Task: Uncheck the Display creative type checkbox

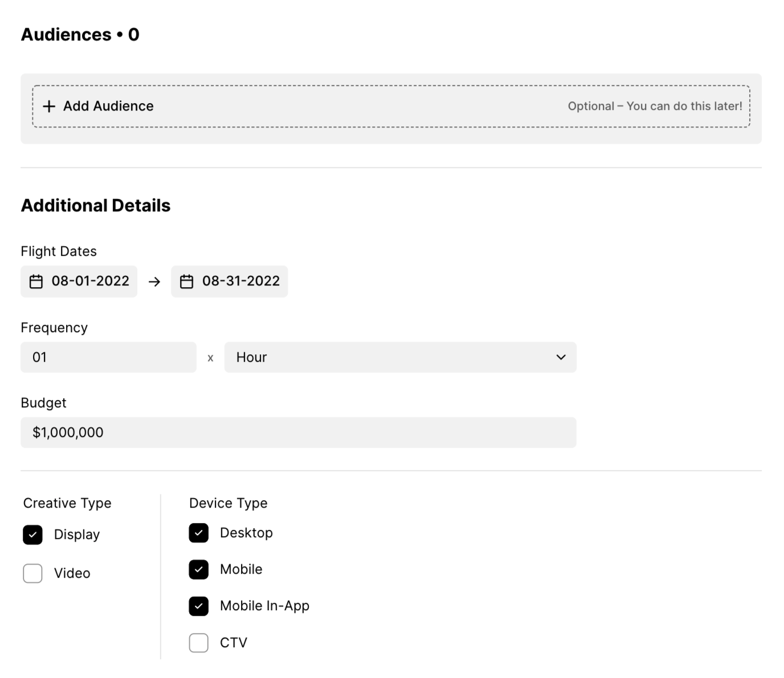Action: pyautogui.click(x=32, y=535)
